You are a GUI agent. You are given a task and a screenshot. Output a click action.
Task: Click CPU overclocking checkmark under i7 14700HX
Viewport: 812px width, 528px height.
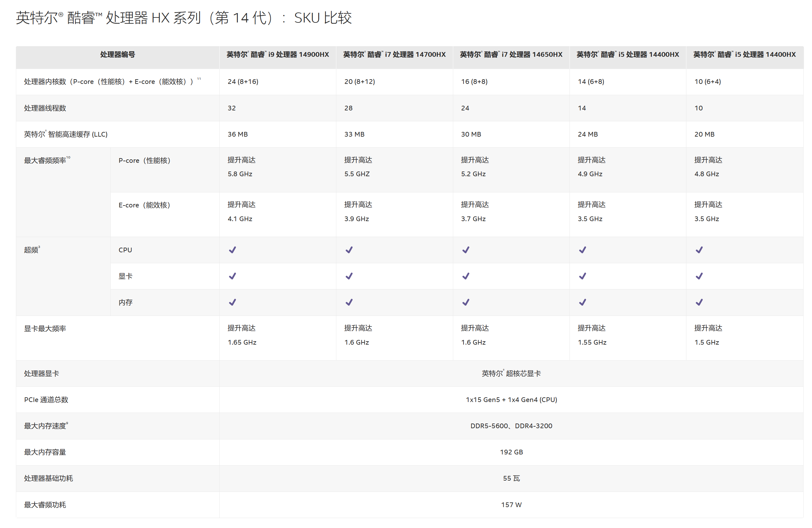click(x=349, y=250)
